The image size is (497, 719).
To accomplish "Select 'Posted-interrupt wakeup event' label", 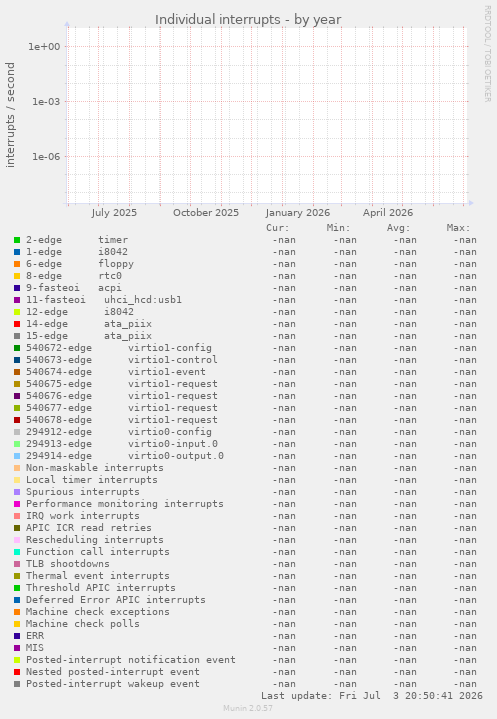I will 113,684.
